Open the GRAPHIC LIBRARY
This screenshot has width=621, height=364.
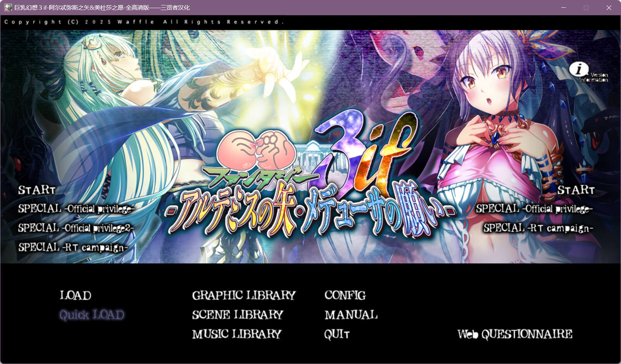click(244, 295)
